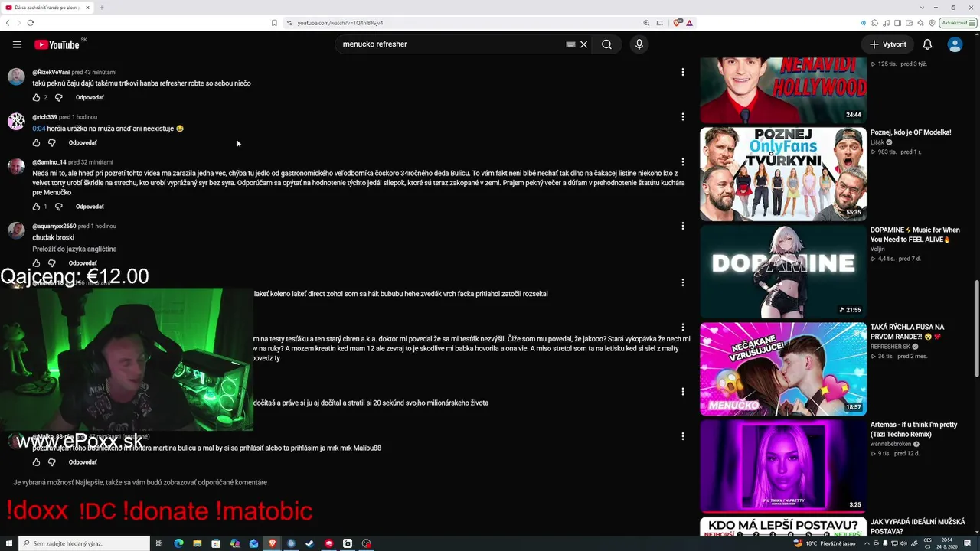Open options for the Malibu88 comment
980x551 pixels.
[683, 436]
